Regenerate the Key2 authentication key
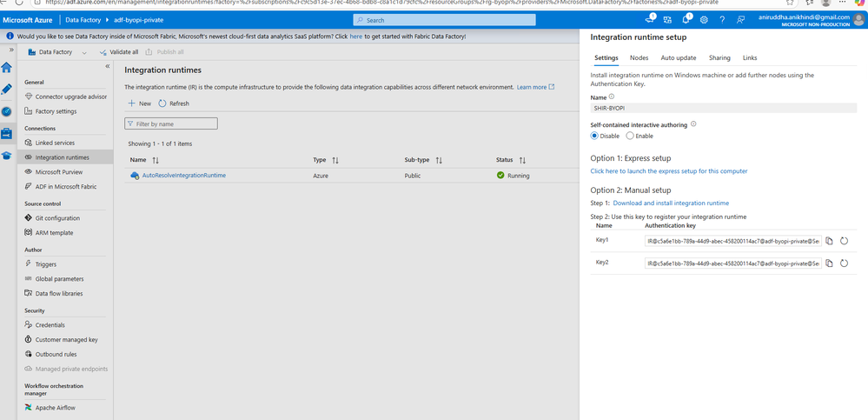Viewport: 868px width, 420px height. (x=845, y=263)
